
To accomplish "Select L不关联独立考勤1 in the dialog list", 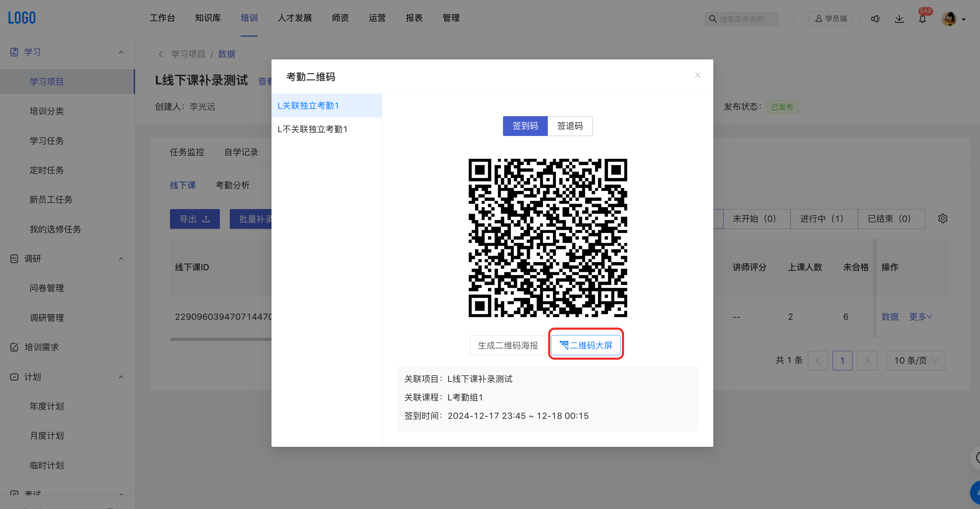I will point(327,129).
